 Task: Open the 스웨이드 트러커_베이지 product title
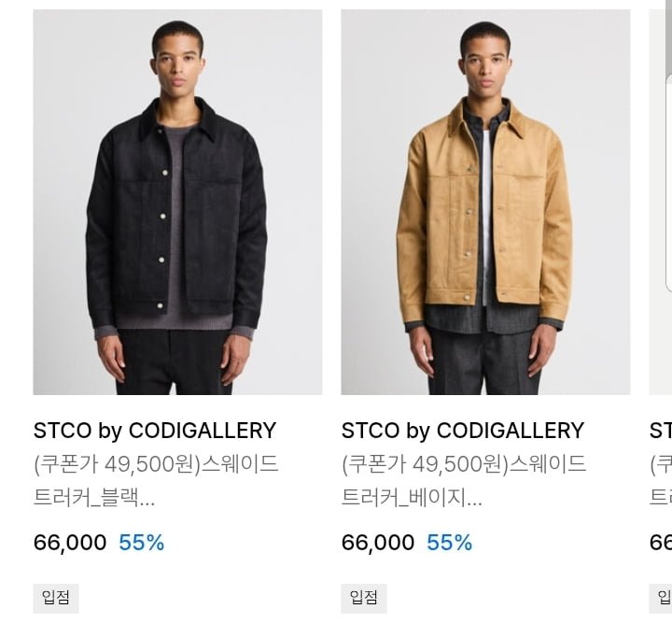pyautogui.click(x=464, y=481)
